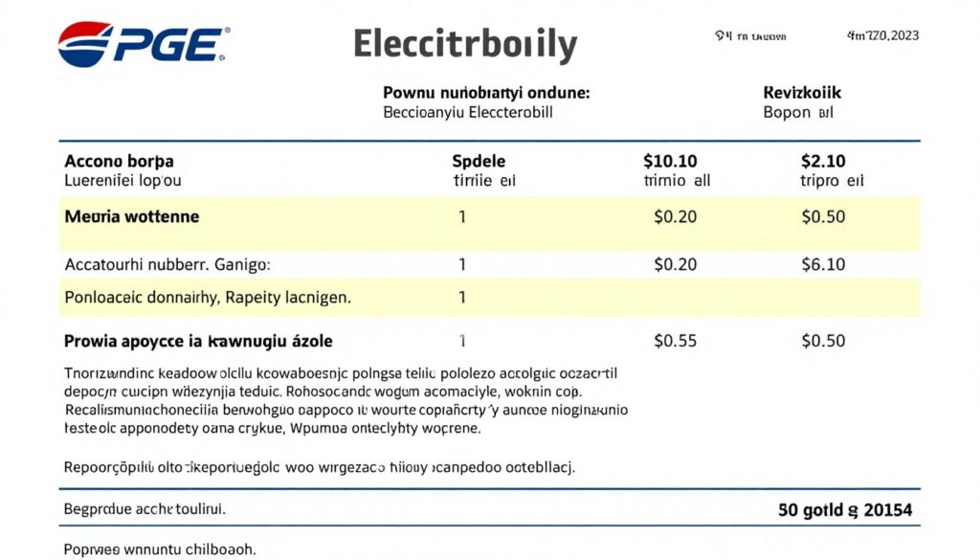Select the $10.10 header amount

click(x=670, y=161)
